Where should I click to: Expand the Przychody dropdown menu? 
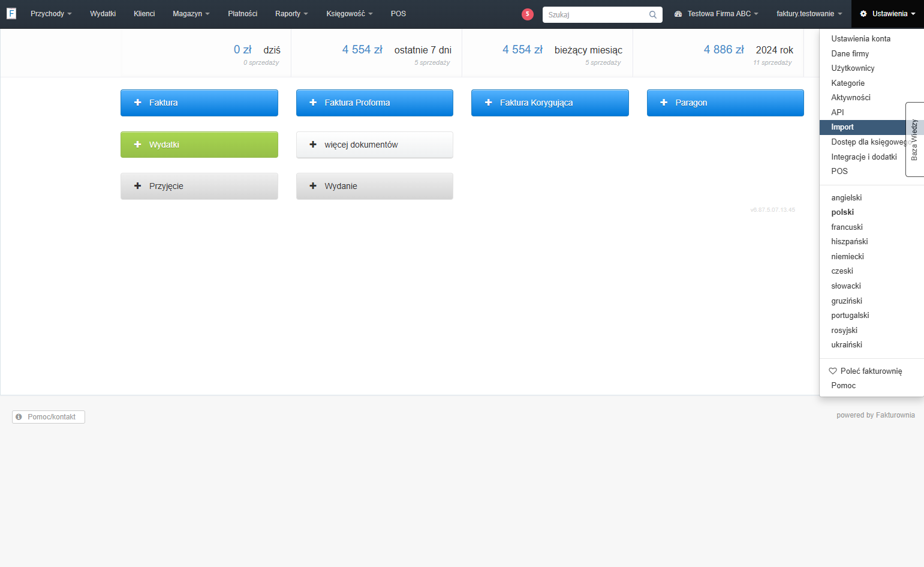tap(51, 14)
